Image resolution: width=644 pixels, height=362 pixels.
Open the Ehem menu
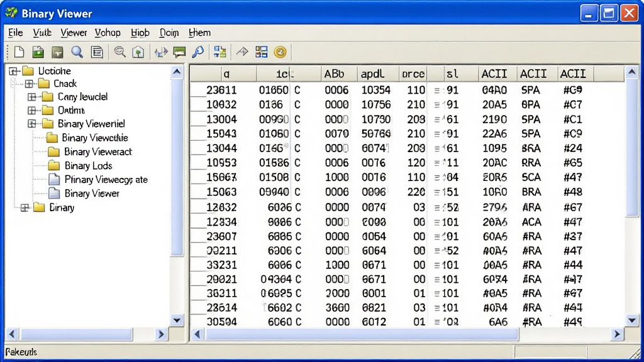tap(199, 33)
